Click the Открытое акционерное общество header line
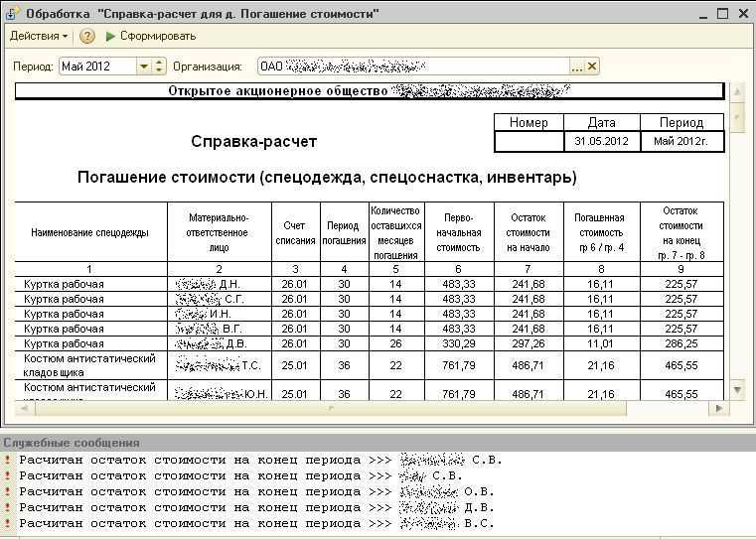Image resolution: width=756 pixels, height=539 pixels. (370, 91)
